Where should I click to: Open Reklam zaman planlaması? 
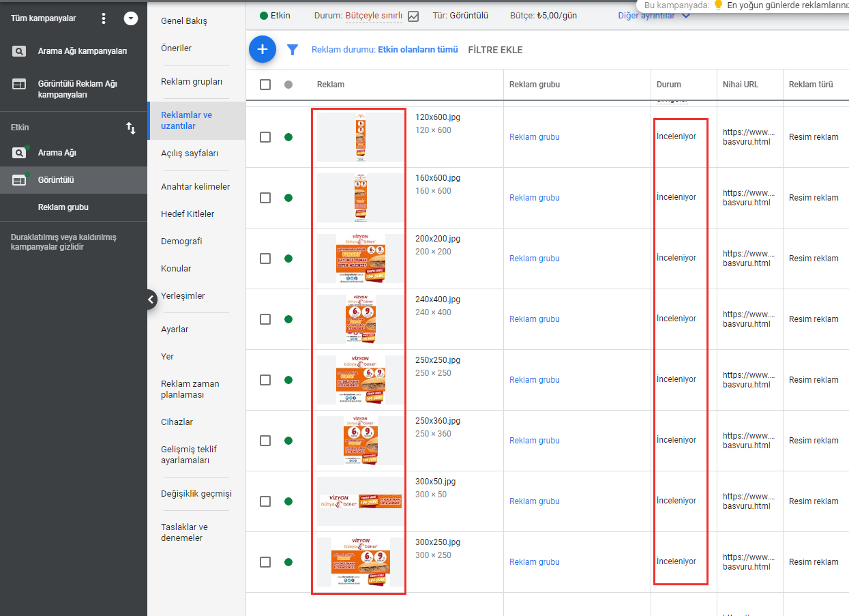[190, 390]
